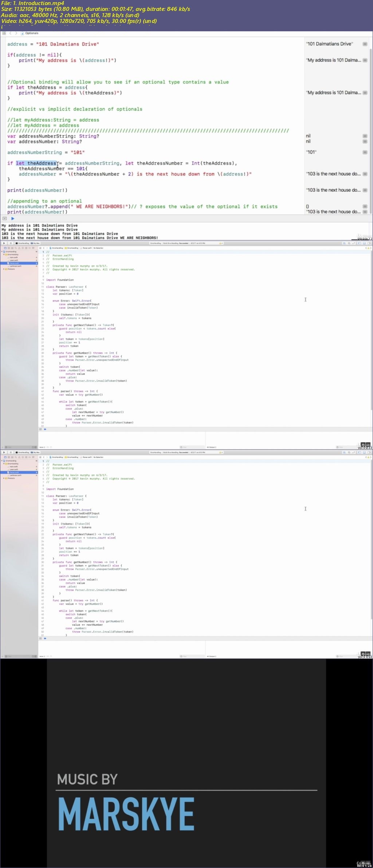Click the issue navigation arrows beside the jump bar warning, first Xcode window
The width and height of the screenshot is (373, 868).
coord(368,248)
